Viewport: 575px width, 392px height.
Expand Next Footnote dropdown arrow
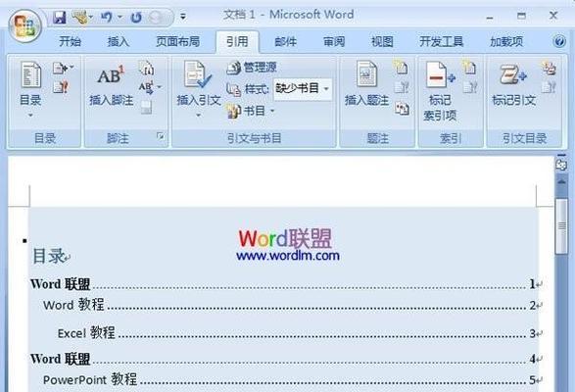click(x=159, y=87)
